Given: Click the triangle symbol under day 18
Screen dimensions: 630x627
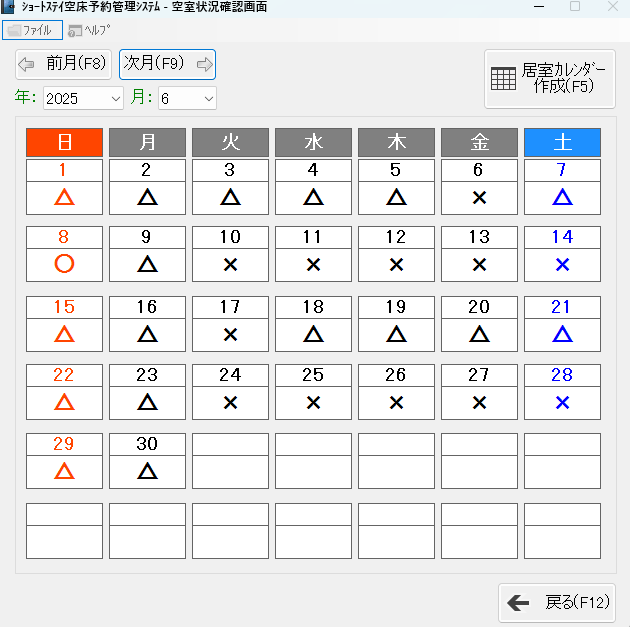Looking at the screenshot, I should tap(313, 334).
